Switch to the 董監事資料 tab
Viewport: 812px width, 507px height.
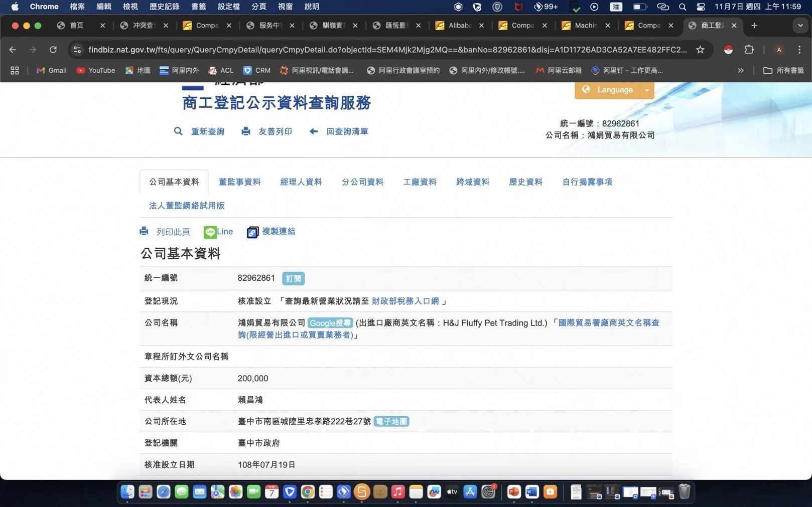(x=239, y=182)
